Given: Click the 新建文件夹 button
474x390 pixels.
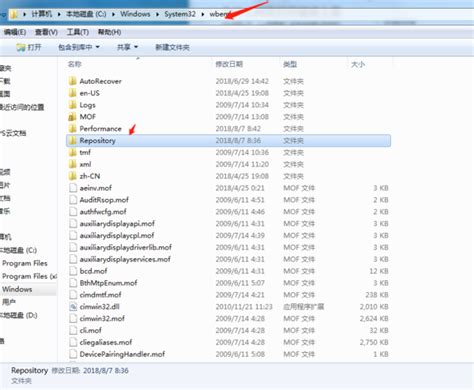Looking at the screenshot, I should click(172, 47).
